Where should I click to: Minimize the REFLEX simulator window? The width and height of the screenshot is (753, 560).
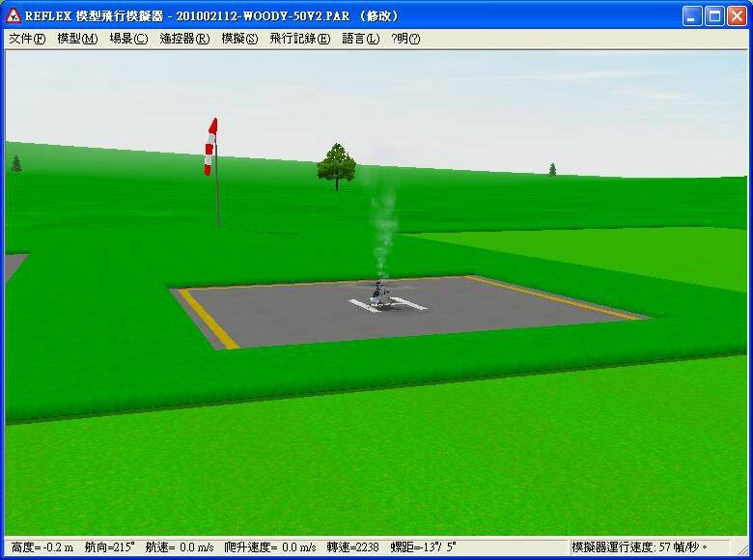(691, 16)
